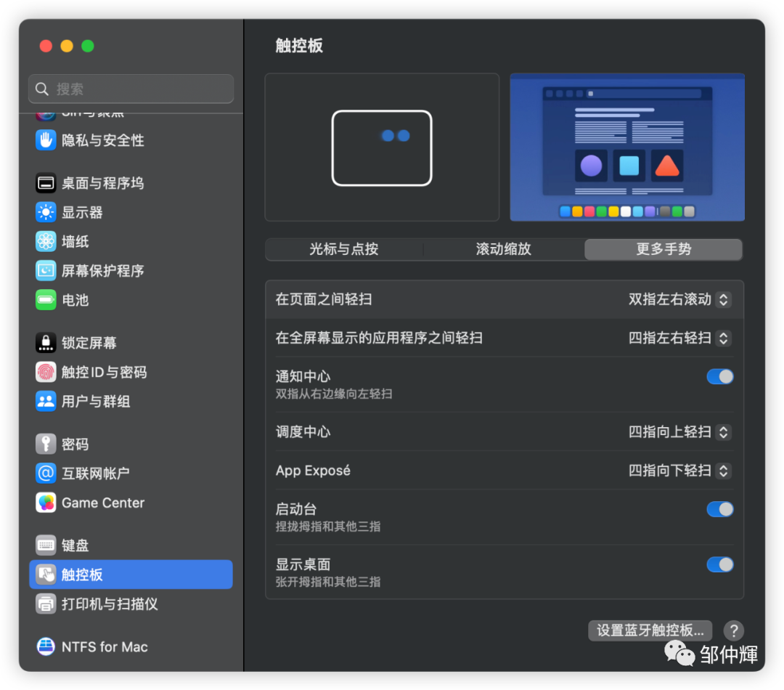This screenshot has width=784, height=690.
Task: Select 打印机与扫描仪 label in sidebar
Action: point(110,604)
